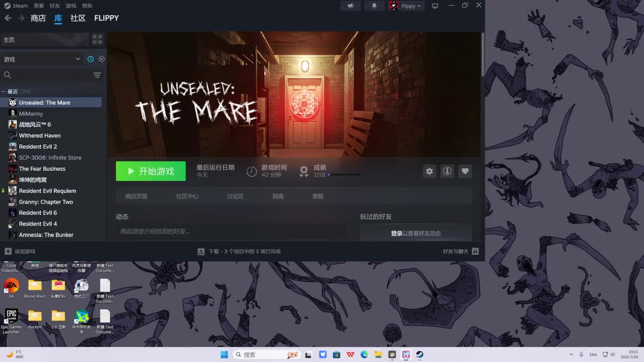Toggle sort by recent activity clock icon
The image size is (644, 362).
pos(91,59)
